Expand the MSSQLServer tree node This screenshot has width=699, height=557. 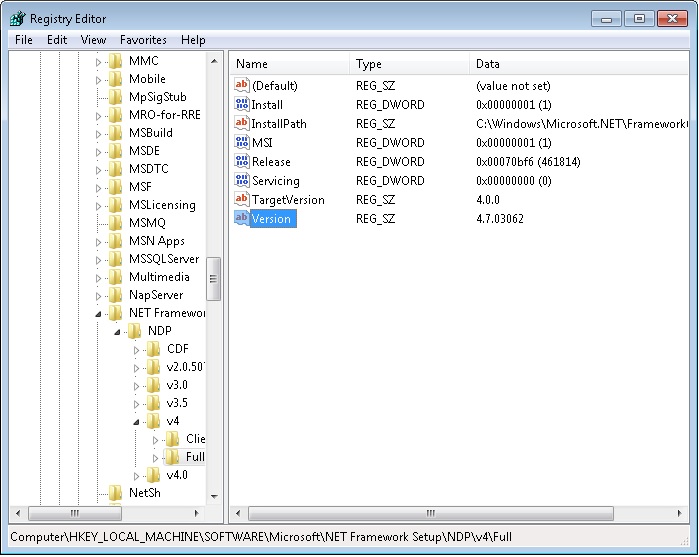[x=99, y=260]
